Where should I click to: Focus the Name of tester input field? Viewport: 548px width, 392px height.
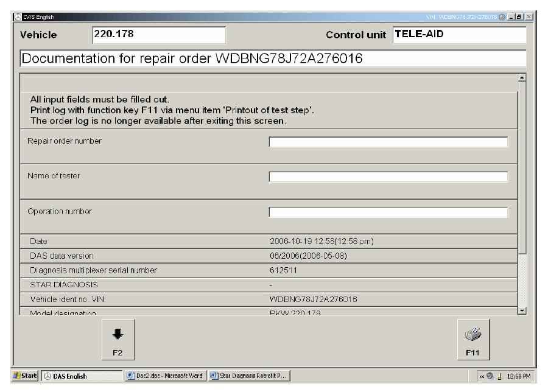pyautogui.click(x=388, y=177)
